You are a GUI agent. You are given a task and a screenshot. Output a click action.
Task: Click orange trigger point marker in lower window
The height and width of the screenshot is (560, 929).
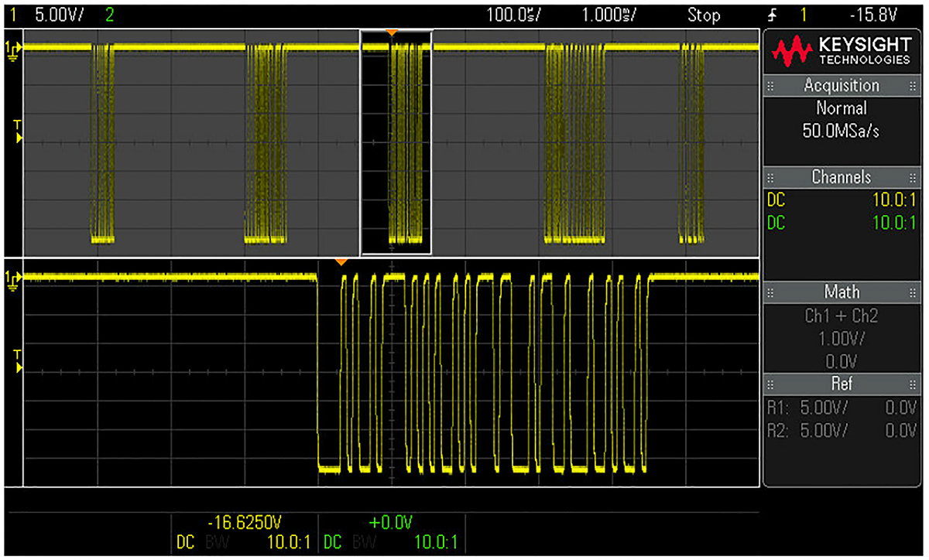341,263
